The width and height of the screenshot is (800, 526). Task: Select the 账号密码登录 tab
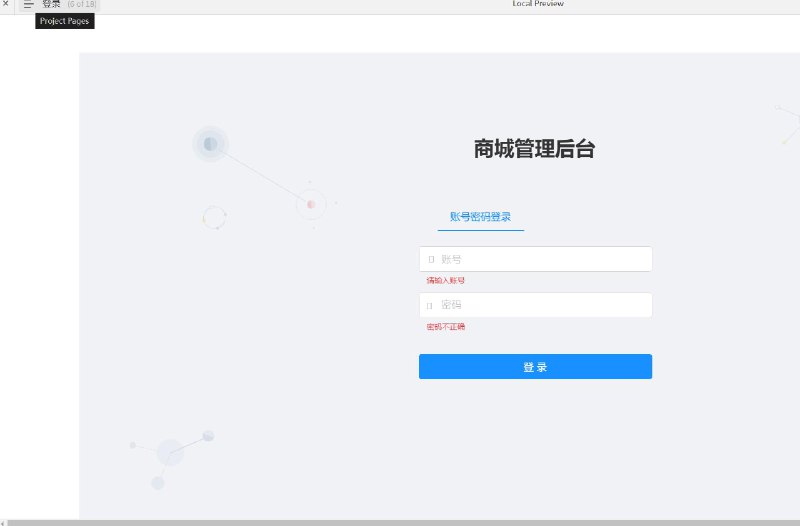(481, 217)
